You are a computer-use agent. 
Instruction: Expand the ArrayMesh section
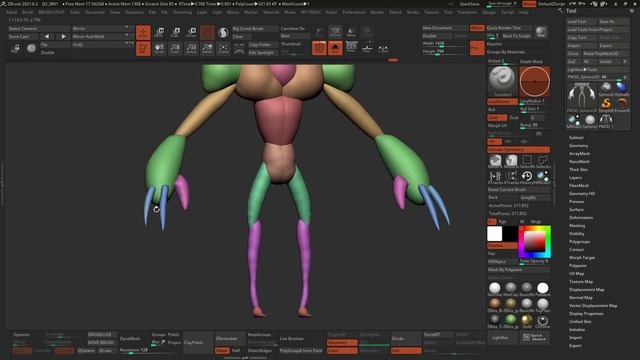(579, 153)
